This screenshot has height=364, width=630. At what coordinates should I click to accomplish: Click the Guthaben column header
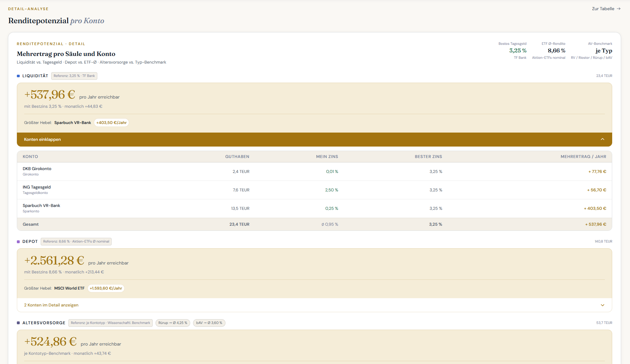(237, 157)
